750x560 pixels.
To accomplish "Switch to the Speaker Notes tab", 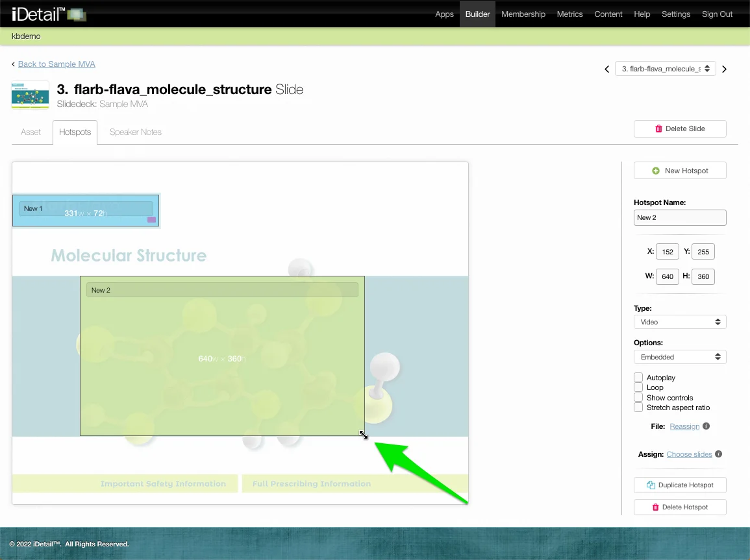I will pos(135,132).
